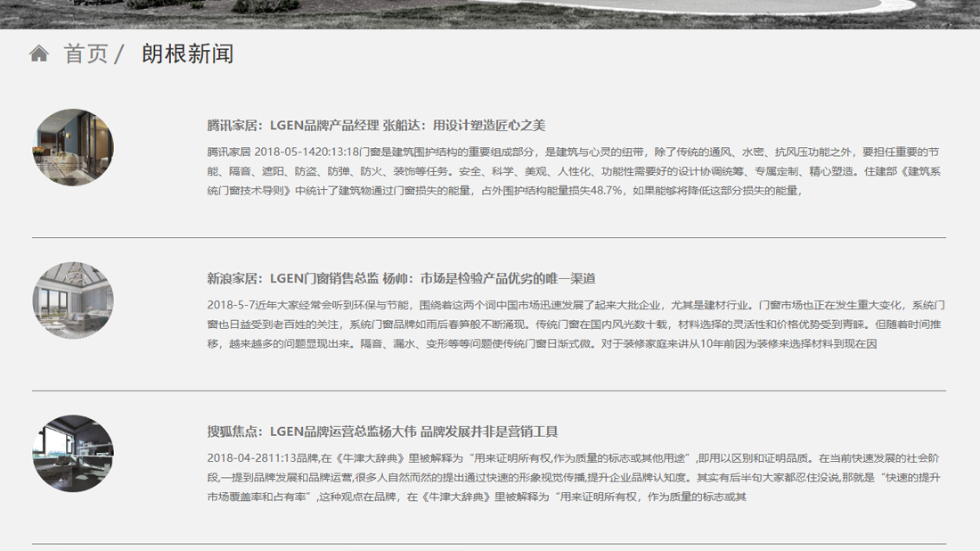Click summary text starting 2018-04-2811:13品牌
This screenshot has width=980, height=551.
pyautogui.click(x=574, y=478)
